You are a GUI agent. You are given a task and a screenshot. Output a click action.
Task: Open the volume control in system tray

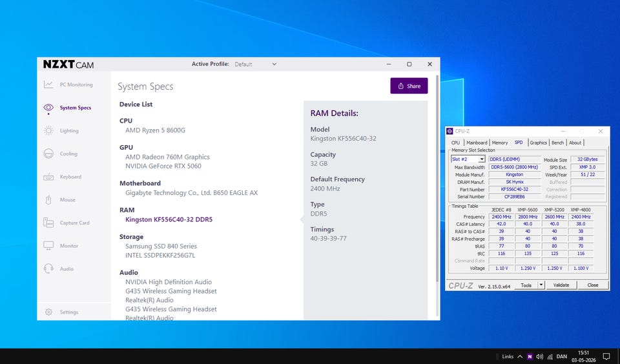coord(539,356)
